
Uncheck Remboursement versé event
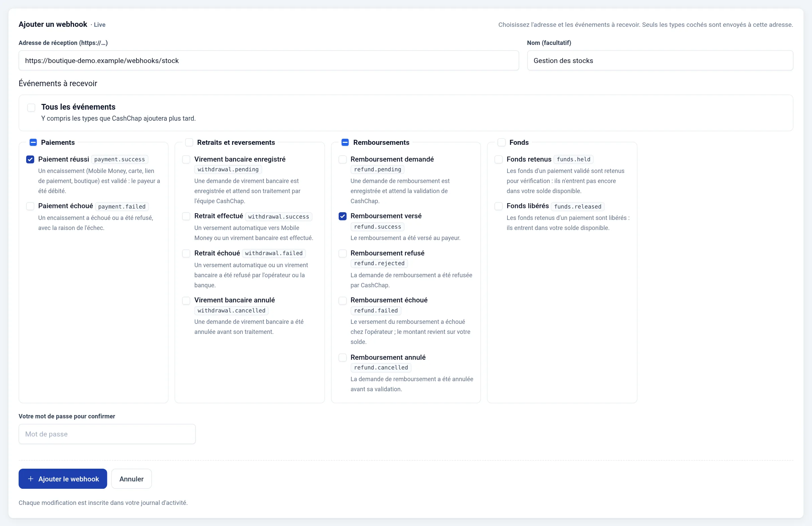(342, 216)
